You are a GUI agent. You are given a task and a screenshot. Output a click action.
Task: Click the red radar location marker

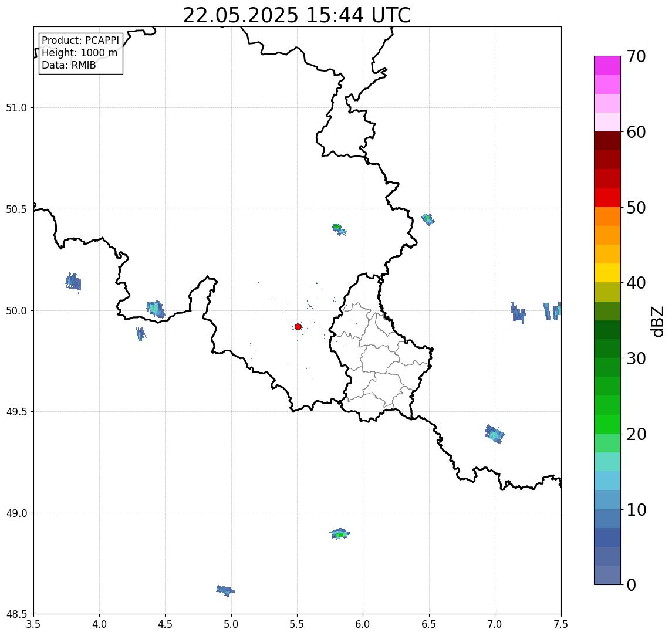[x=298, y=327]
